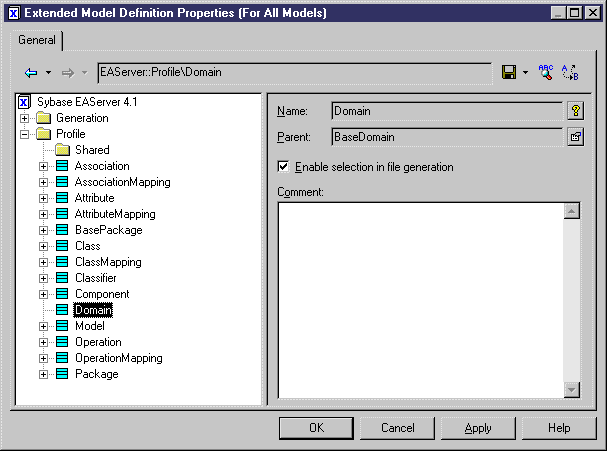Click the back navigation arrow icon
Screen dimensions: 607x451
tap(31, 72)
